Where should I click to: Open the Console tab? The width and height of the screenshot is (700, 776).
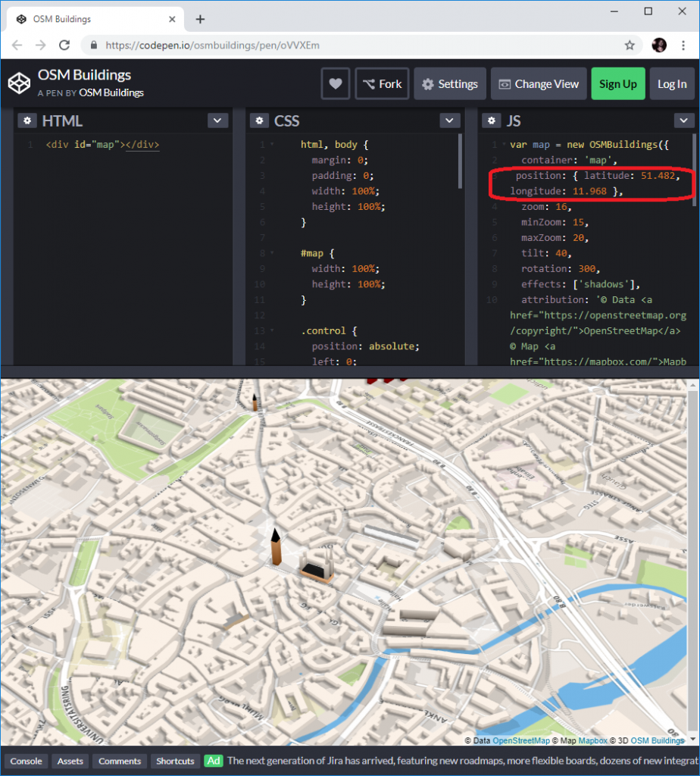(x=26, y=761)
